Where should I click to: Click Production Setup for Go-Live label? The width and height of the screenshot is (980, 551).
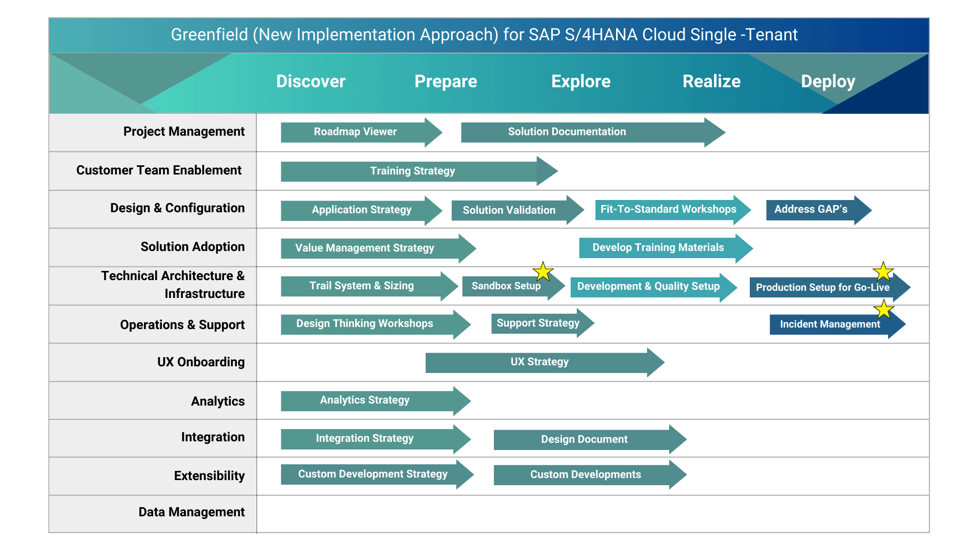pyautogui.click(x=822, y=288)
